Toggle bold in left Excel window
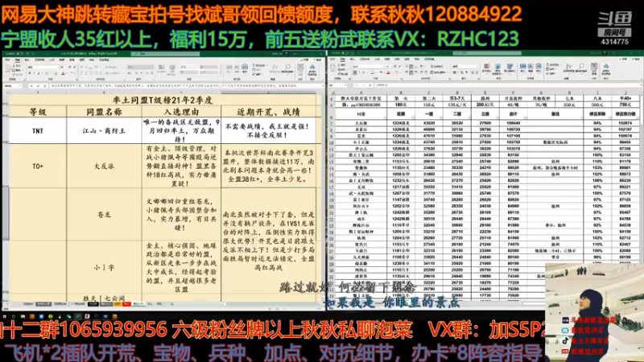 tap(30, 73)
